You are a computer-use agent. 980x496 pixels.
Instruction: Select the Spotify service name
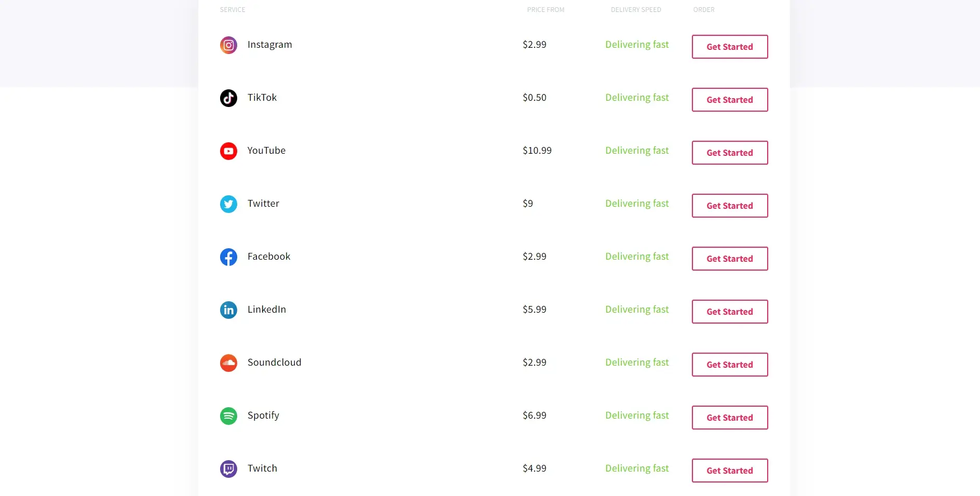point(263,415)
